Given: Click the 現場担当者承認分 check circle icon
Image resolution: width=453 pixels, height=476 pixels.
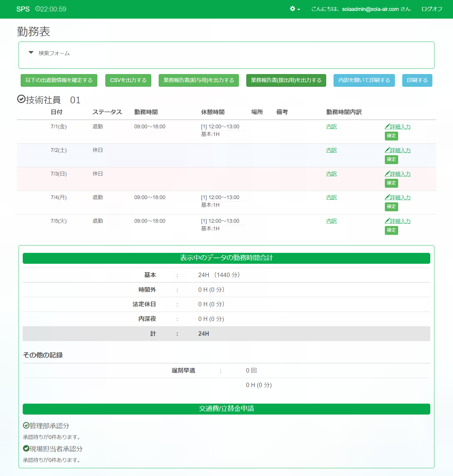Looking at the screenshot, I should (x=26, y=448).
